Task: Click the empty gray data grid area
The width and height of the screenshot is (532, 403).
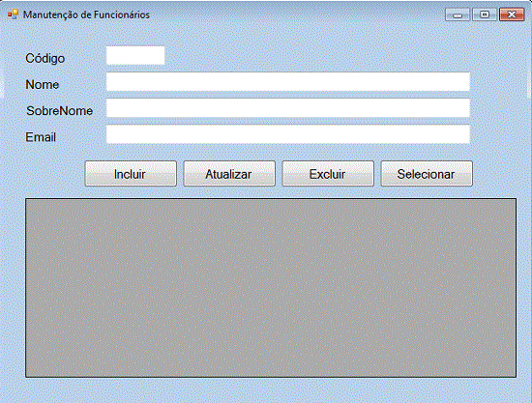Action: point(271,288)
